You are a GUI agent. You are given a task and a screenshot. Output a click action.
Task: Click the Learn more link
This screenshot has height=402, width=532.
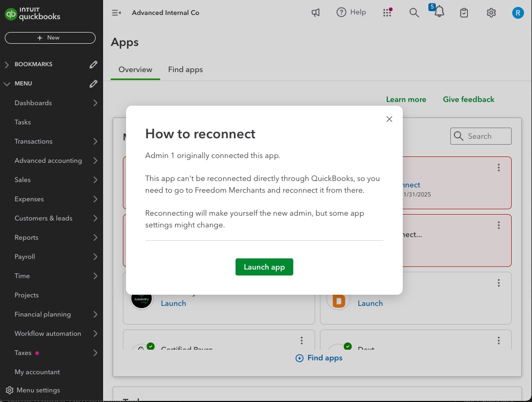click(406, 99)
